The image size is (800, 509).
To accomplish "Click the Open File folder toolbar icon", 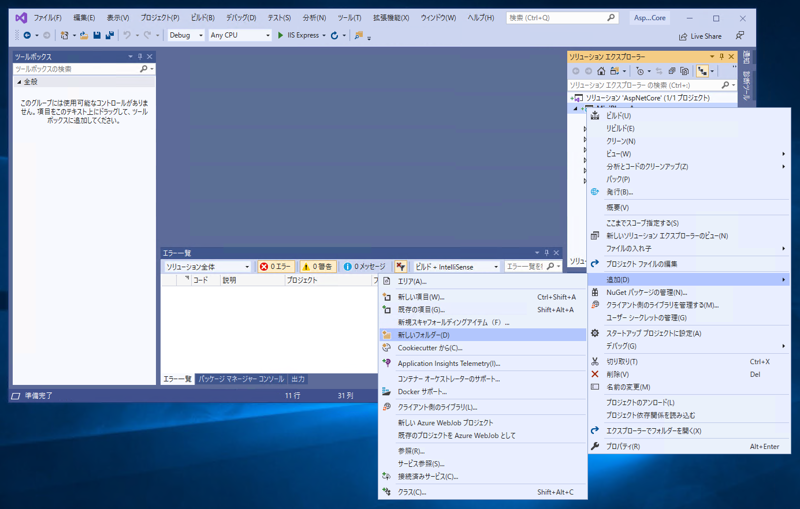I will 84,35.
